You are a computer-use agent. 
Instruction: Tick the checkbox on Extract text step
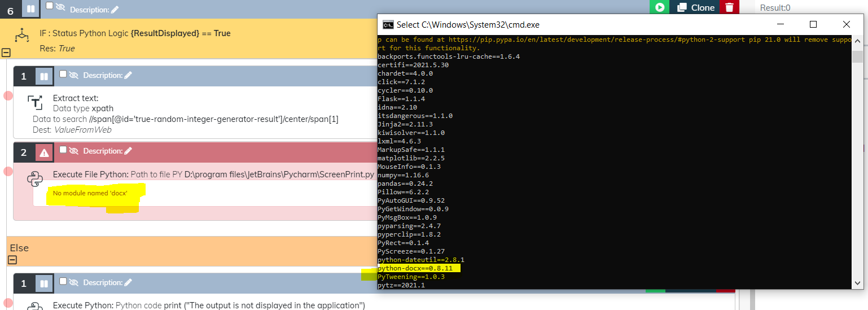[63, 74]
